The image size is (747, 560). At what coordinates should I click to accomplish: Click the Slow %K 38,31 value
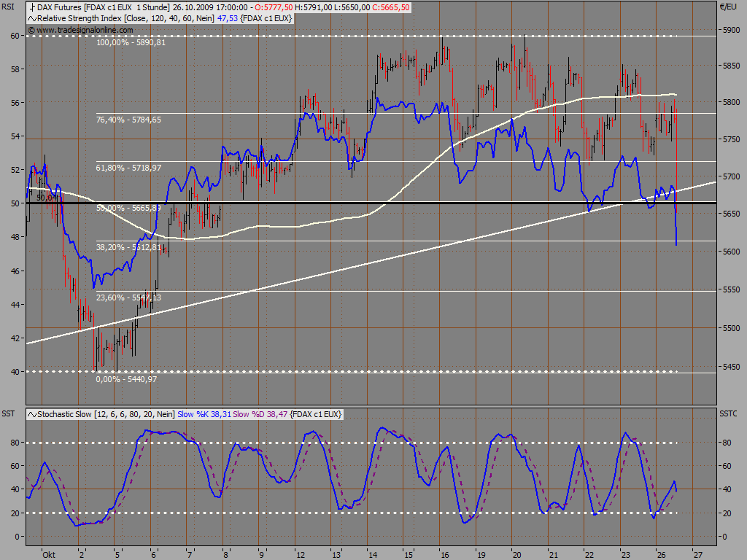point(204,414)
